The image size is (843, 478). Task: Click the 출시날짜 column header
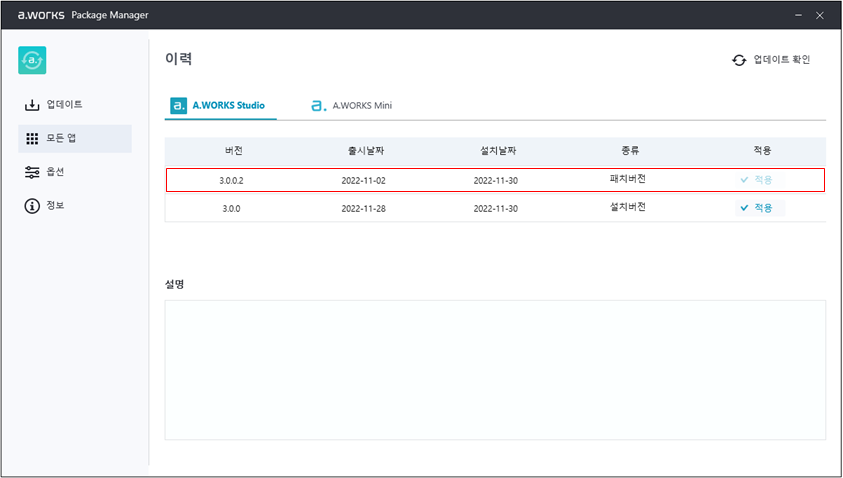[366, 151]
